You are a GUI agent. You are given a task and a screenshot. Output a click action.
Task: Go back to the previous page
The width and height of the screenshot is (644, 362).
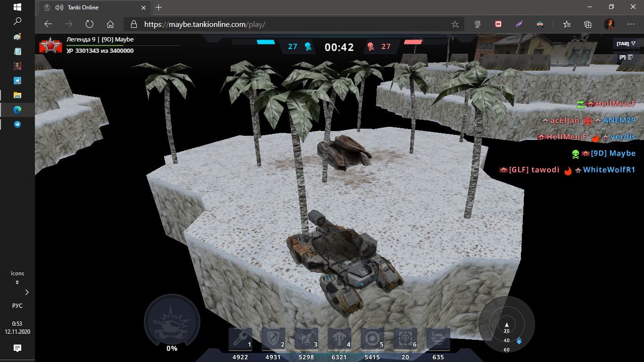click(48, 24)
